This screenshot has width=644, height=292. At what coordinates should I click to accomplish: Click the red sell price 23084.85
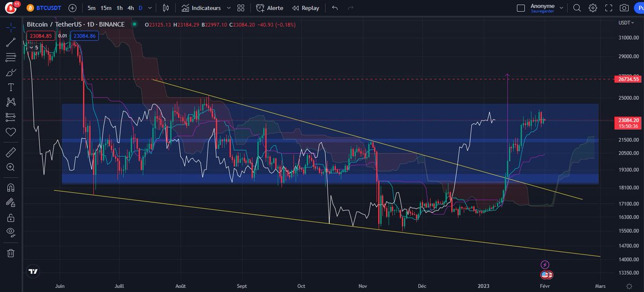[x=41, y=36]
